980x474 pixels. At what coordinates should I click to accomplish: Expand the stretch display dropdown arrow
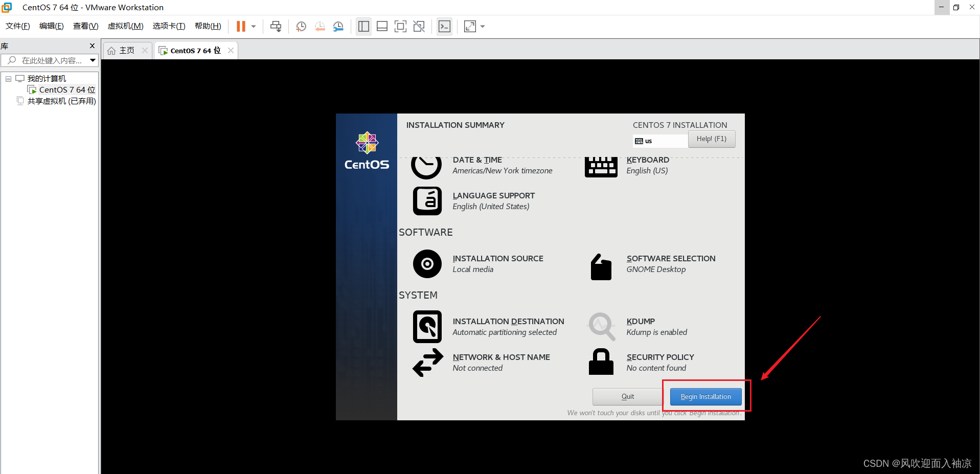tap(483, 27)
